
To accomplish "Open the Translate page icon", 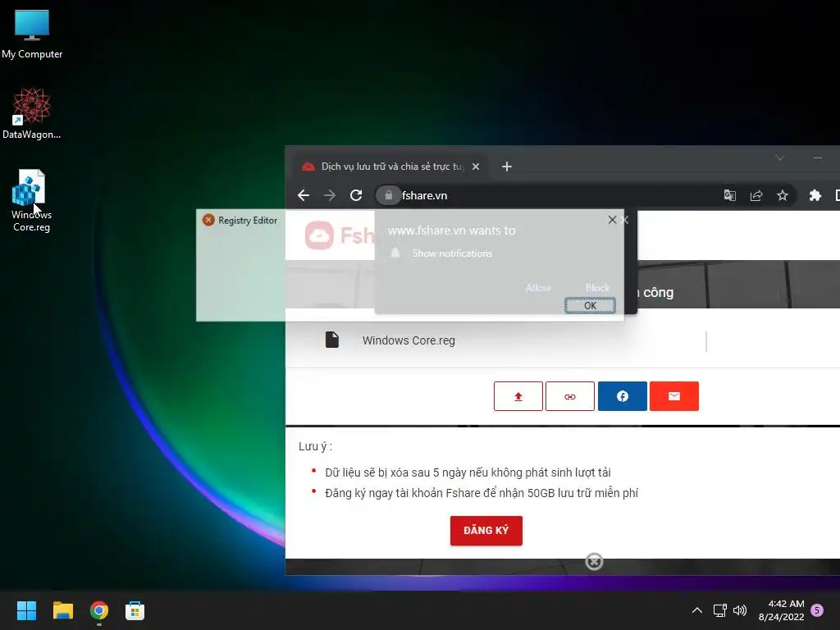I will (x=729, y=195).
